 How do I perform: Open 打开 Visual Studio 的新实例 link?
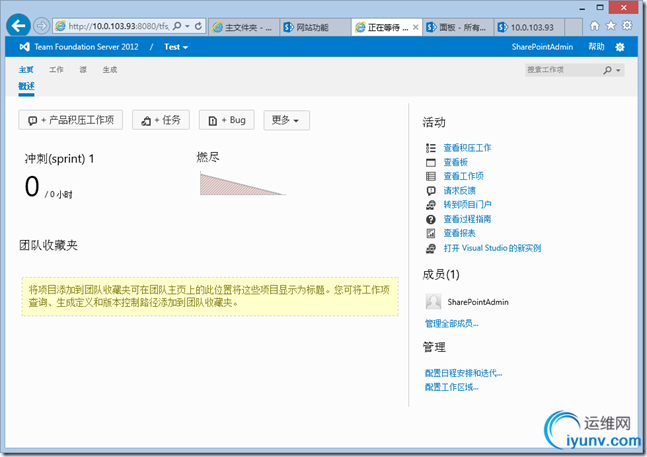[492, 248]
